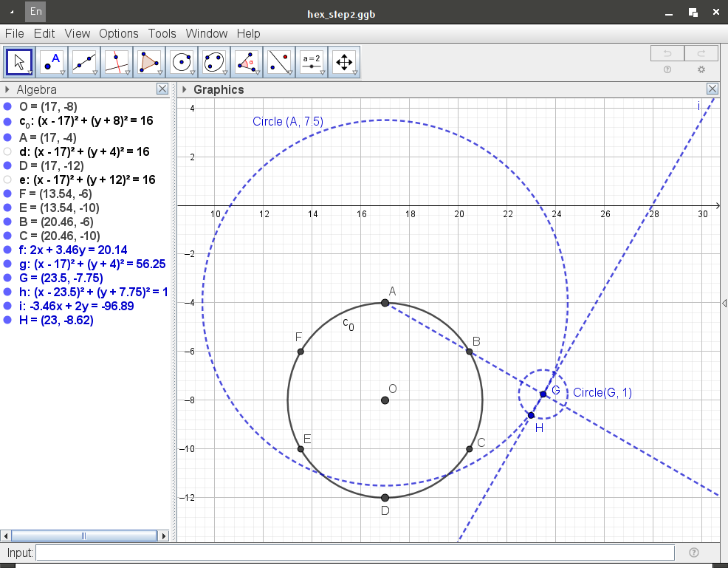Choose the Slider tool in toolbar

point(312,62)
